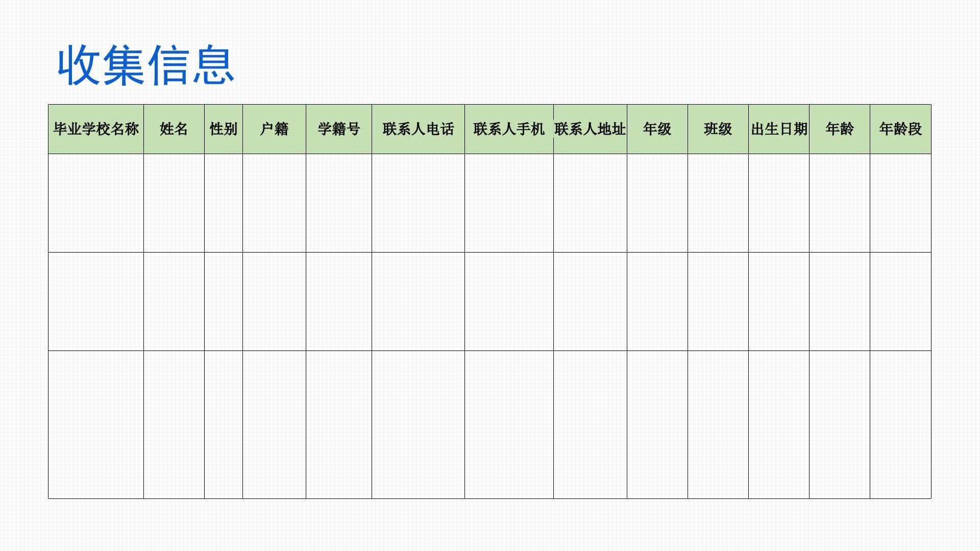Screen dimensions: 980x551
Task: Select the 毕业学校名称 header cell
Action: click(96, 129)
